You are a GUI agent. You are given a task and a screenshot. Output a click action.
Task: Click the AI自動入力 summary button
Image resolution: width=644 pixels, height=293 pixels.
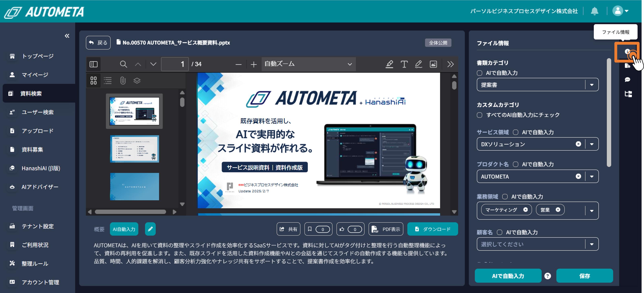tap(124, 229)
